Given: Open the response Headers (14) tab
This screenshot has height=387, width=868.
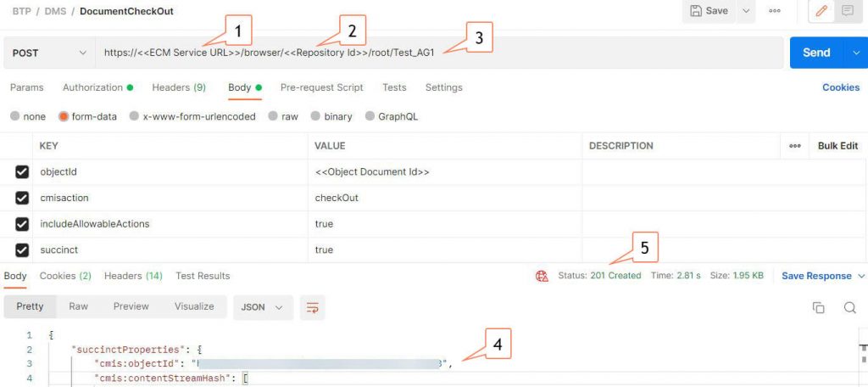Looking at the screenshot, I should (x=133, y=276).
